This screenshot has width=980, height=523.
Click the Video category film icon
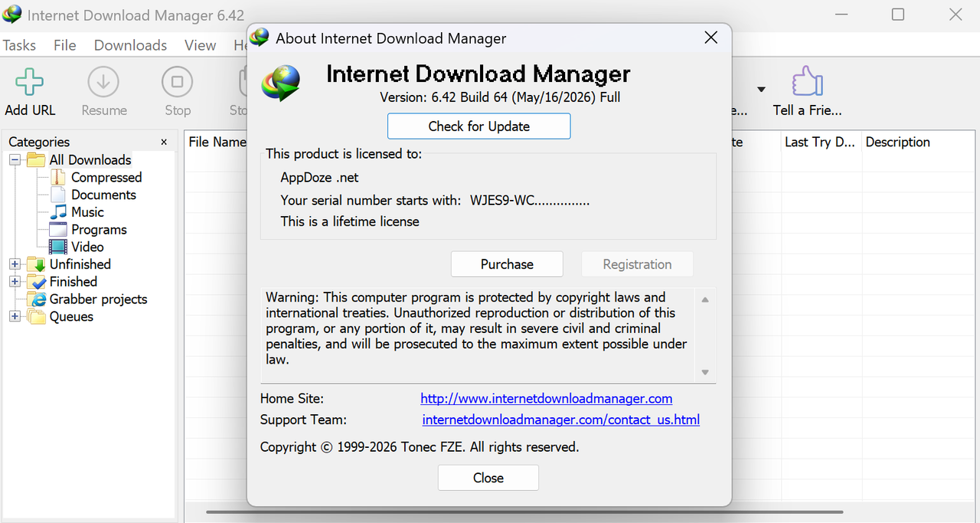[x=58, y=247]
